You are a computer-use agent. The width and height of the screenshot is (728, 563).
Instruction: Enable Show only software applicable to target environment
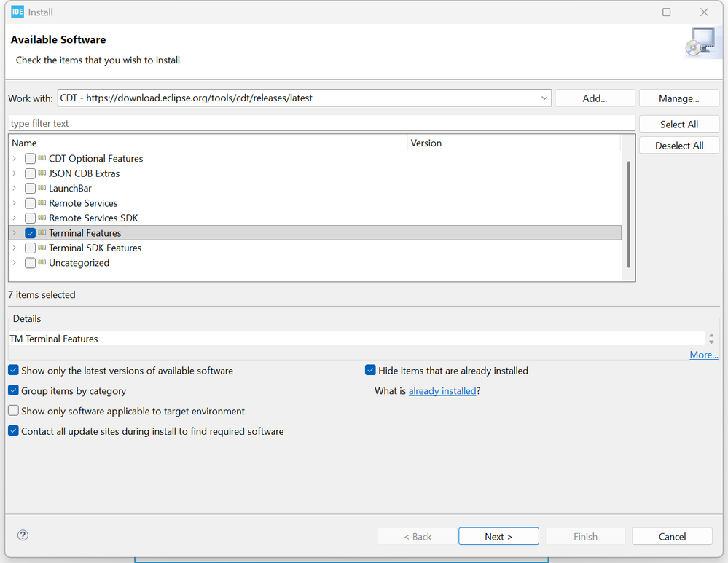(x=13, y=411)
